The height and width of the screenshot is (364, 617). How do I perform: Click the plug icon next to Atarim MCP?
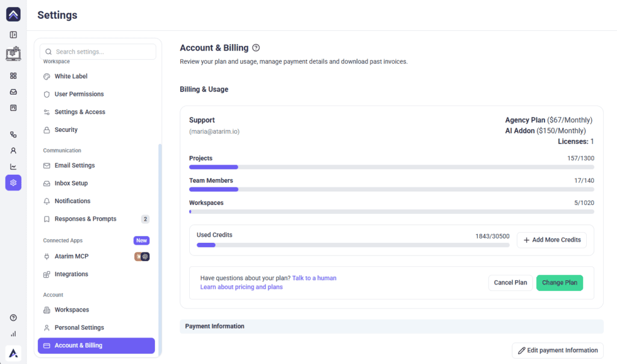coord(46,257)
